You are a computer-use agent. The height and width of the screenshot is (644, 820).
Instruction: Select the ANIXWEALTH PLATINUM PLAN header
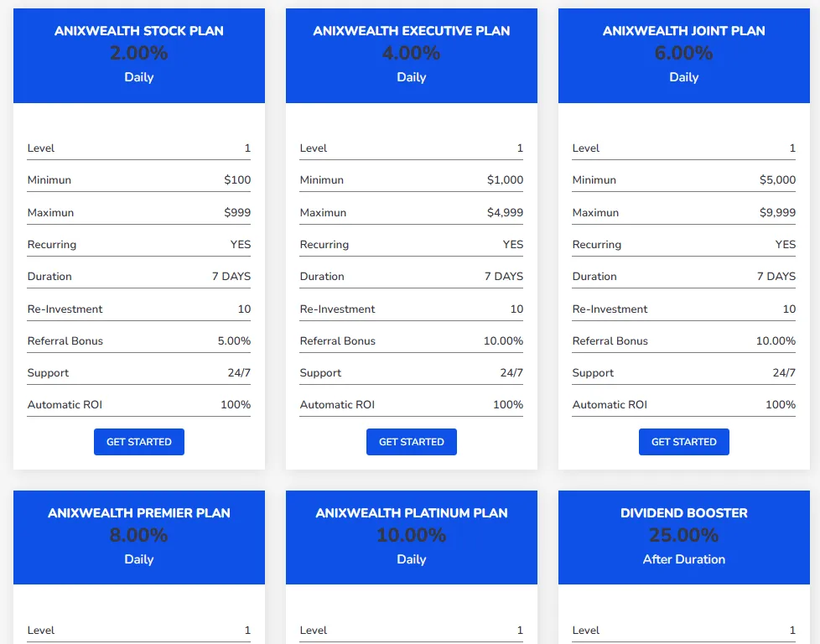click(412, 513)
